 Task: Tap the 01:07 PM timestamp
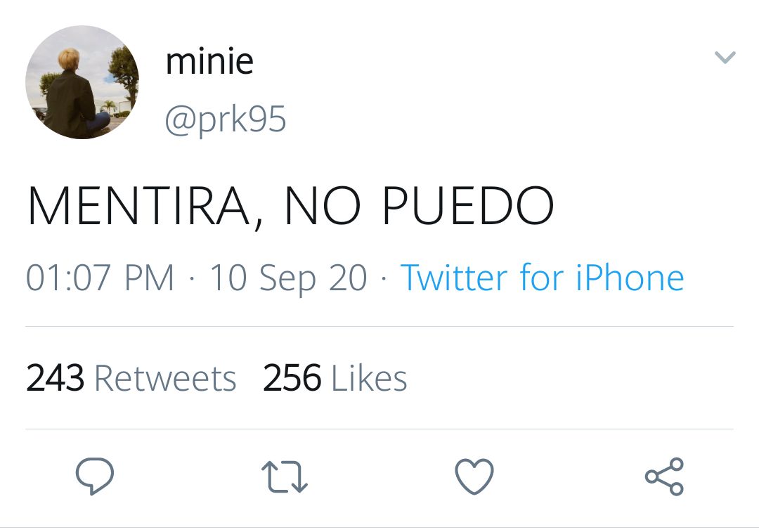(100, 278)
